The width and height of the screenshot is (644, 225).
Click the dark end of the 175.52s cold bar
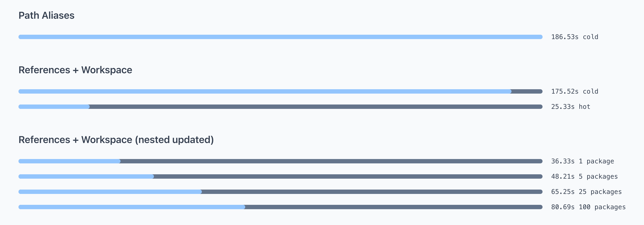click(527, 92)
